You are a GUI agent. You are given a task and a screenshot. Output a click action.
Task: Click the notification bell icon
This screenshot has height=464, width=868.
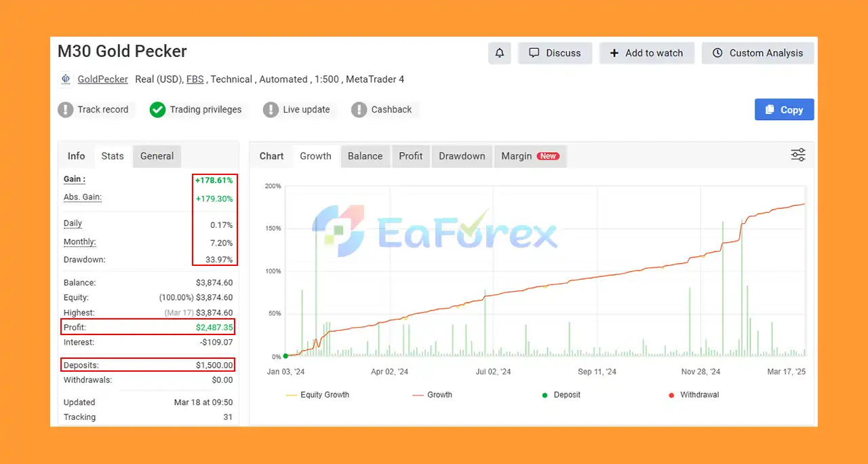[499, 53]
